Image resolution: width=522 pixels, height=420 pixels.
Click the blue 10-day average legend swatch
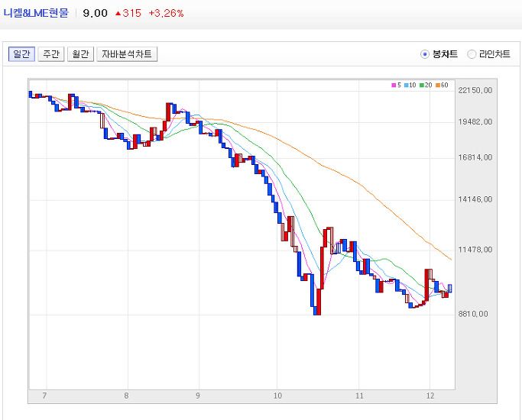(x=407, y=86)
